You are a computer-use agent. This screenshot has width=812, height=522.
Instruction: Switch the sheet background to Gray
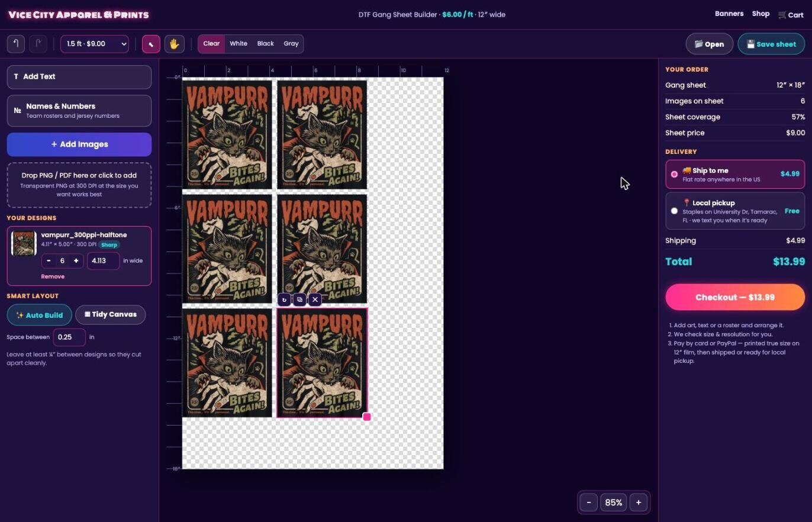(291, 44)
